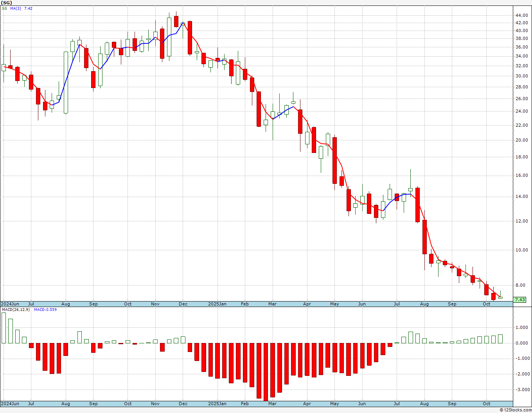This screenshot has width=532, height=413.
Task: Select the MACD:0.559 value label
Action: pyautogui.click(x=45, y=310)
